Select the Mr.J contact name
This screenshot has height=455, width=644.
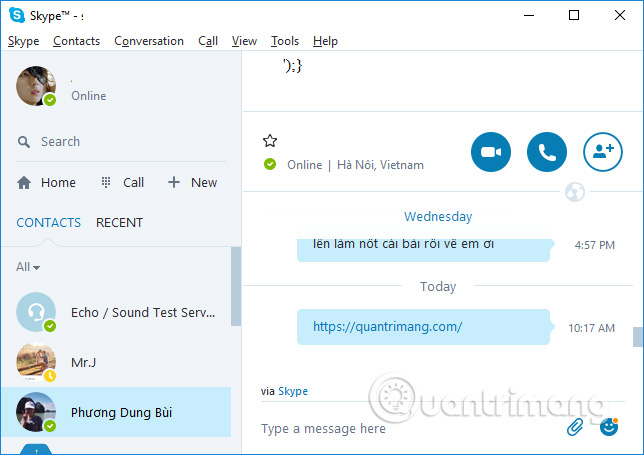pyautogui.click(x=83, y=362)
